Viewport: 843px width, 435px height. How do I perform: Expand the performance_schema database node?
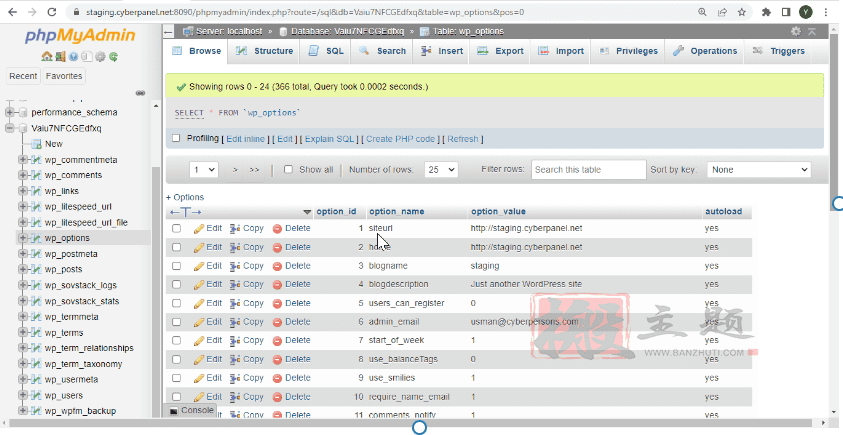9,112
